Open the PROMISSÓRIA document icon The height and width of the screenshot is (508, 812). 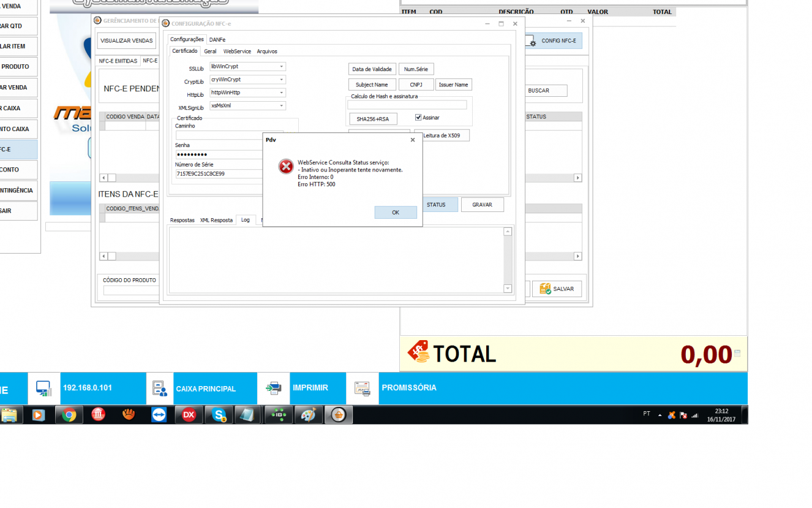(363, 388)
